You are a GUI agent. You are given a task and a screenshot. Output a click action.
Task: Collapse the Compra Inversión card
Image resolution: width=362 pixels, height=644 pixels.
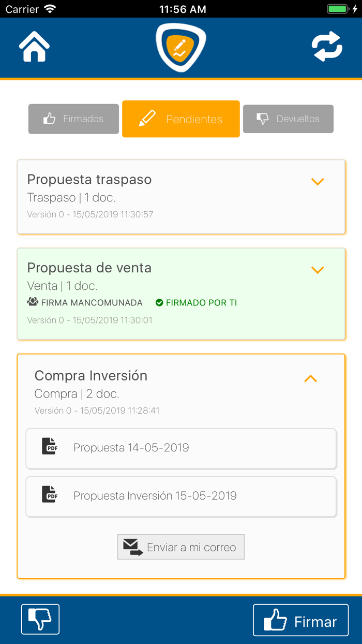[310, 378]
